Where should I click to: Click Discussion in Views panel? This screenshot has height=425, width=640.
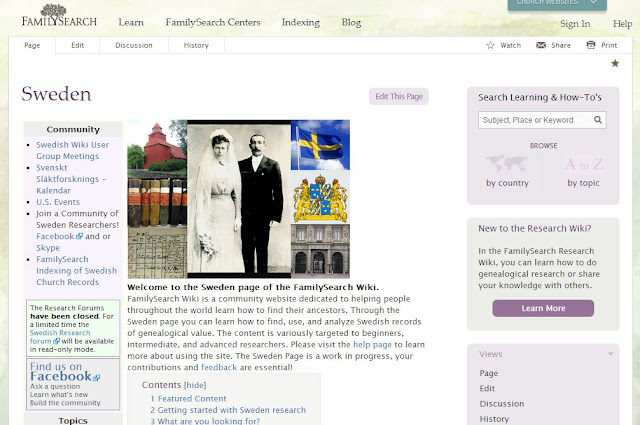pyautogui.click(x=502, y=404)
